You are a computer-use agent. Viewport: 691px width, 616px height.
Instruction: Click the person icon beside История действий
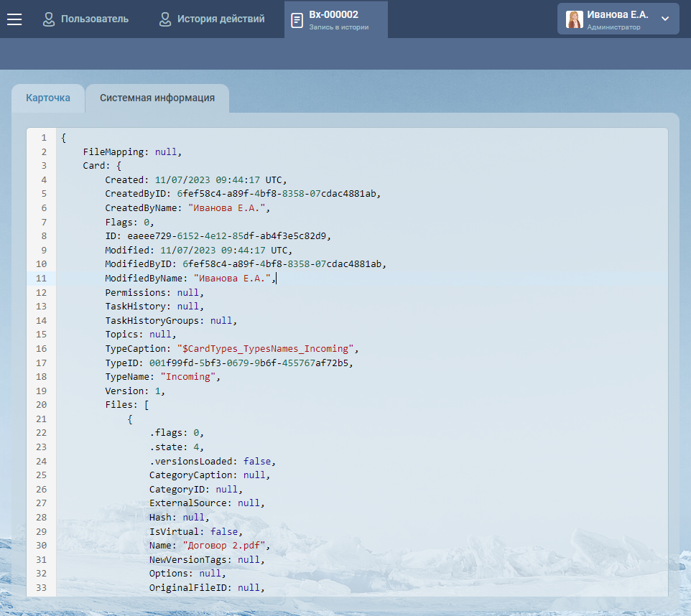(165, 19)
